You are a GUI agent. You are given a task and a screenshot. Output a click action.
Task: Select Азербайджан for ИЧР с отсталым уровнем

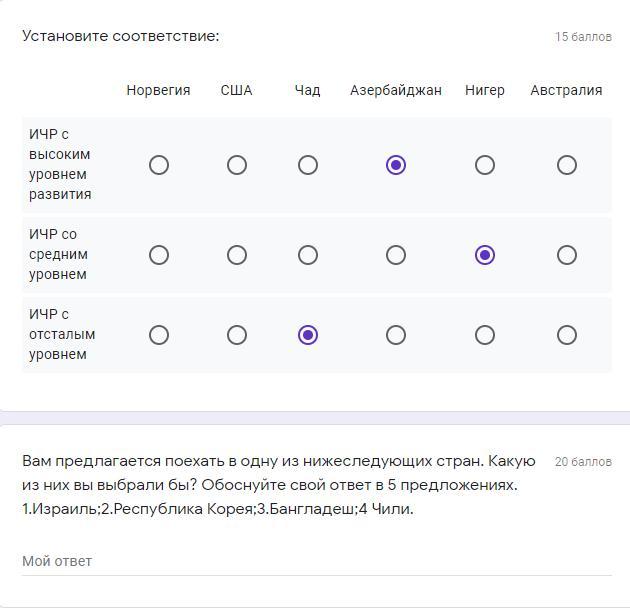(x=395, y=335)
